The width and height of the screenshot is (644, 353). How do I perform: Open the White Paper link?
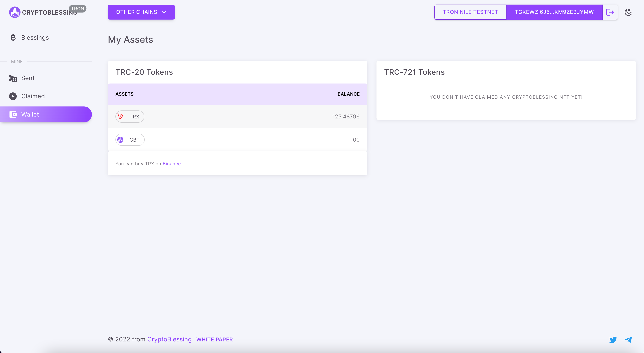(x=214, y=340)
